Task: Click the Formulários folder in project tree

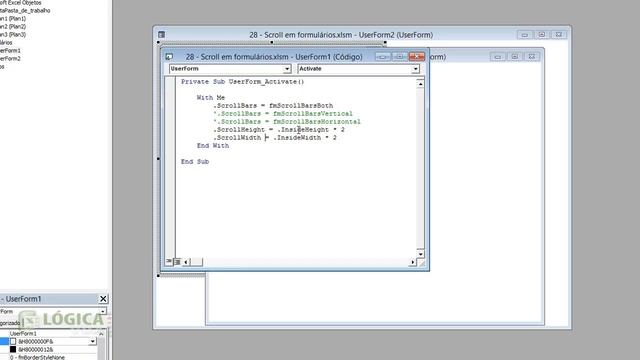Action: (6, 42)
